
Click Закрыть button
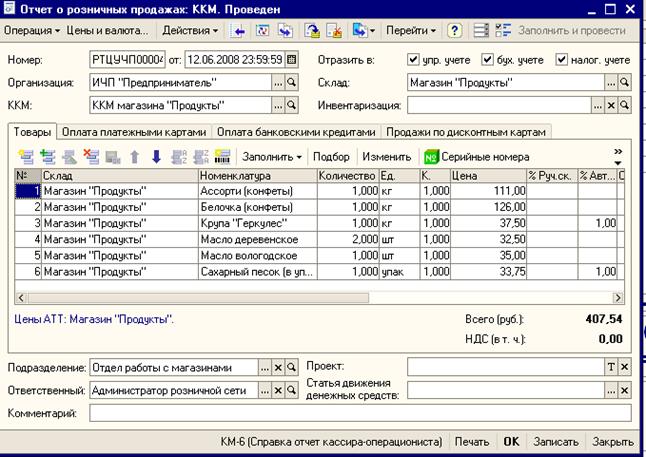pyautogui.click(x=613, y=442)
